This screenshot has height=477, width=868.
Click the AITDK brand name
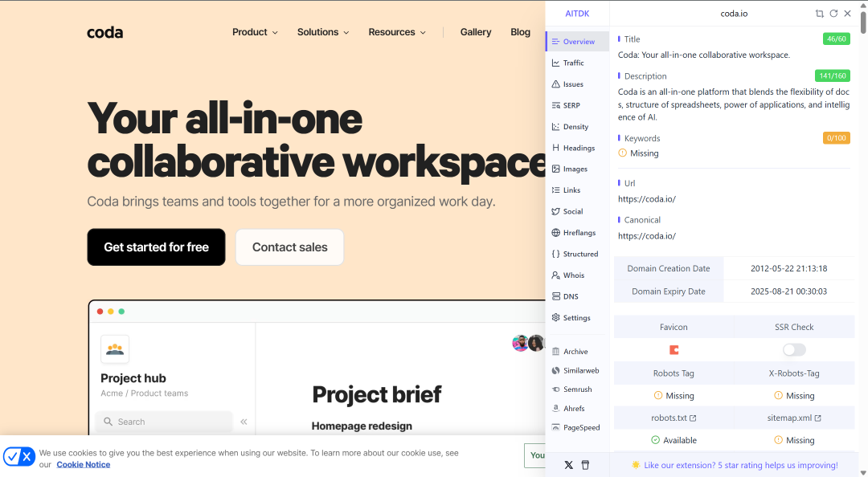pos(577,14)
